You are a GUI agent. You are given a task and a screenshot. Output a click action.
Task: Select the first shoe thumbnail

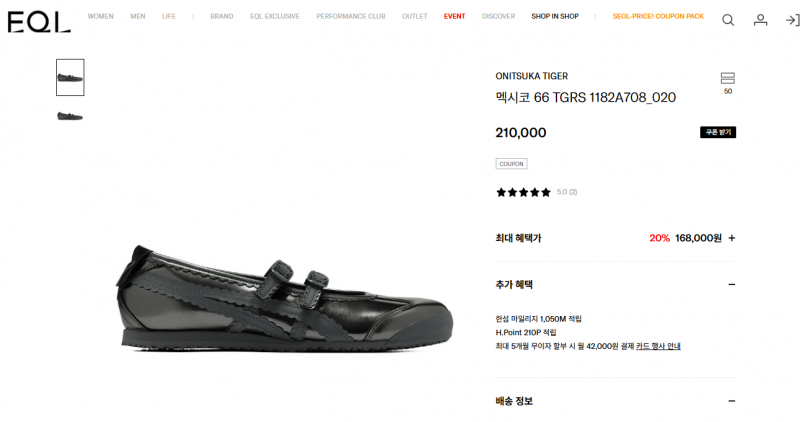point(70,78)
